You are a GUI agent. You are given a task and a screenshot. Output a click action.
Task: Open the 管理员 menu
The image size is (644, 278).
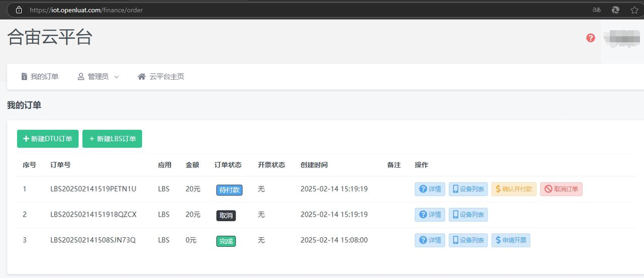point(98,77)
